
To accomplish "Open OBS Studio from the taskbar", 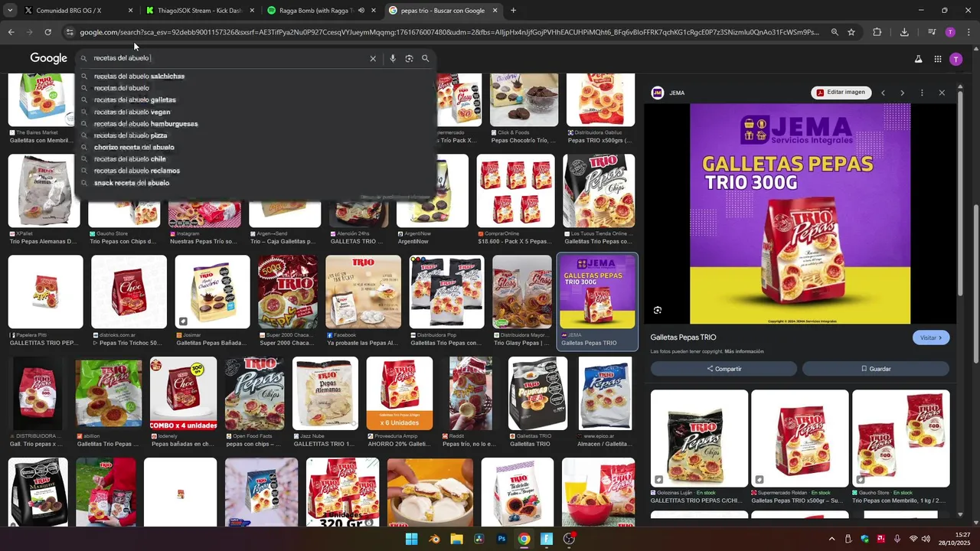I will (569, 539).
